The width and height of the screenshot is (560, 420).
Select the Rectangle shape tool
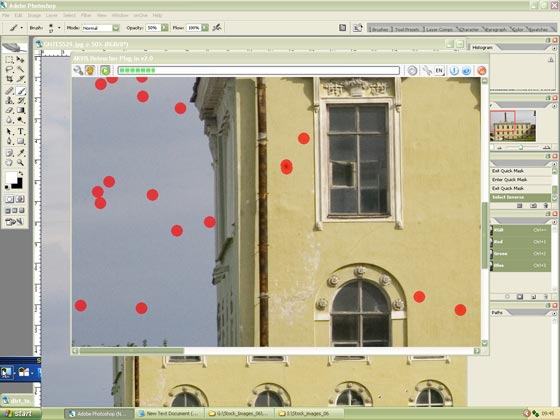(x=21, y=141)
